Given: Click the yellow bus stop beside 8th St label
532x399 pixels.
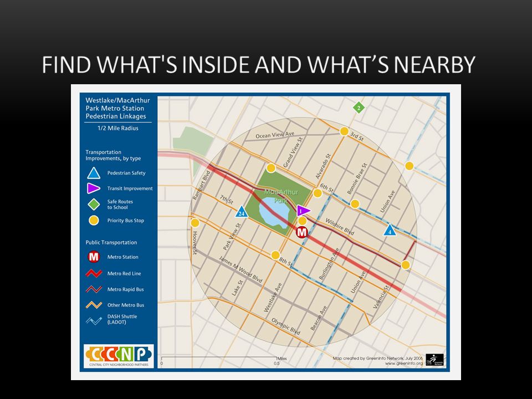Looking at the screenshot, I should (275, 255).
